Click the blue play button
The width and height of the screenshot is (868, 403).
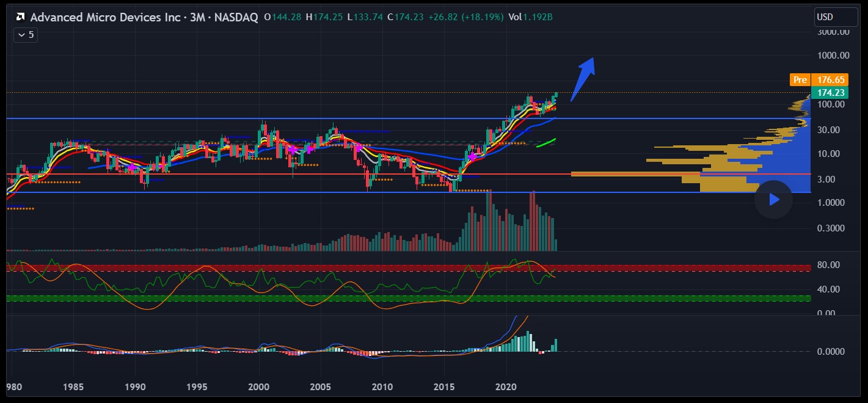click(x=773, y=199)
